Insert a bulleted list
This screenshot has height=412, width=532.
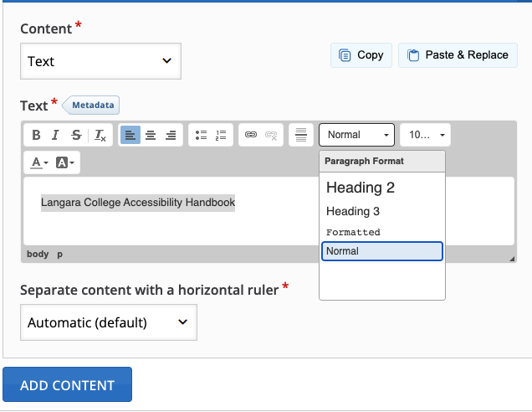click(201, 135)
